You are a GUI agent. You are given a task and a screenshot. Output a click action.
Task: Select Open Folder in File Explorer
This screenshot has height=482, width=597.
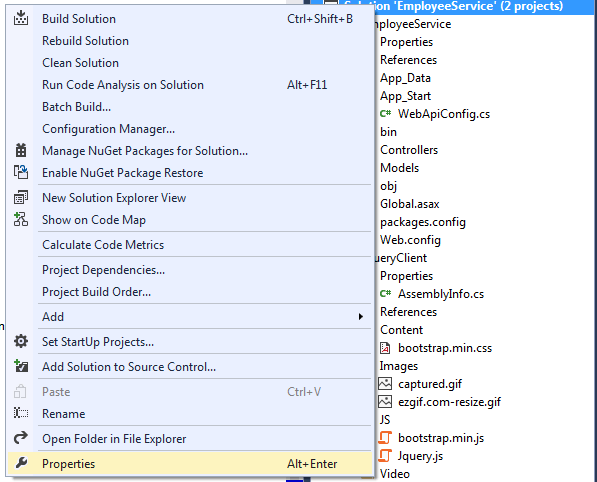point(189,439)
